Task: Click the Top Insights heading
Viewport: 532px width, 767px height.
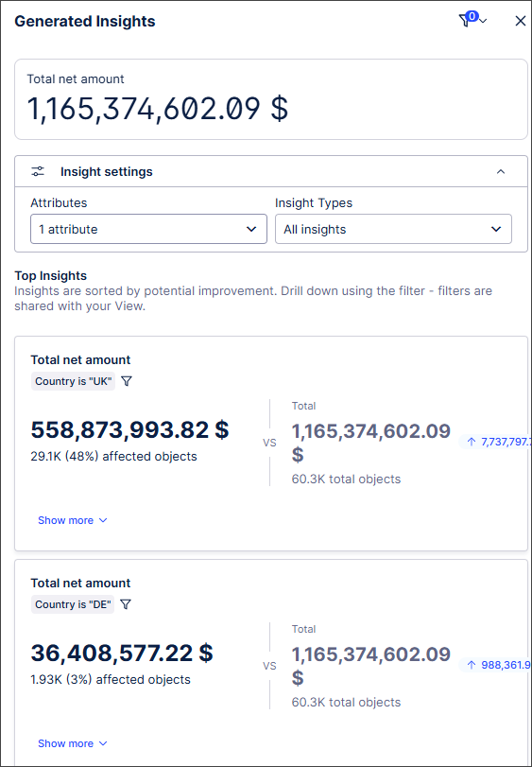Action: point(51,276)
